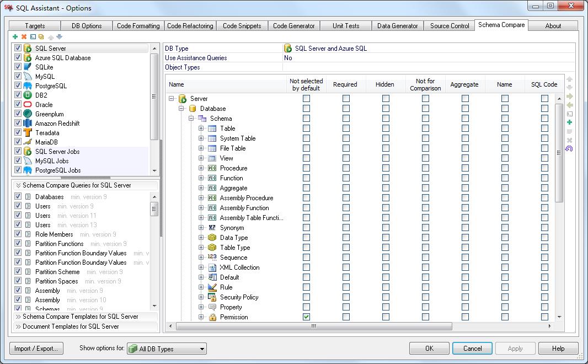Click the green plus icon on the right toolbar

click(569, 122)
